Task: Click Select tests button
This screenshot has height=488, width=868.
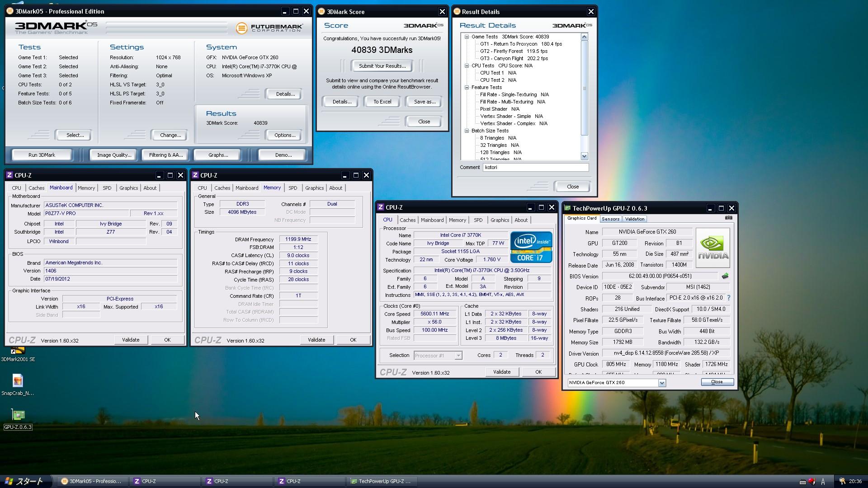Action: pyautogui.click(x=75, y=135)
